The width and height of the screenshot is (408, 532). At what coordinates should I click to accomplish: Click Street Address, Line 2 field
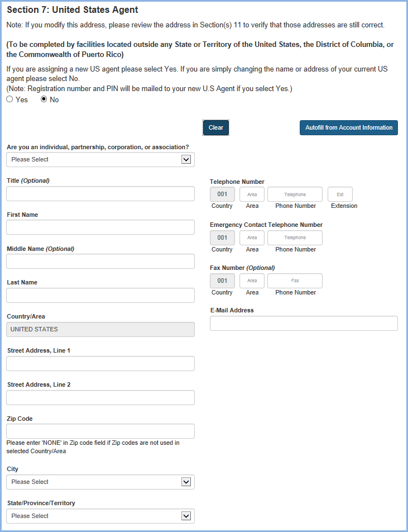[100, 398]
